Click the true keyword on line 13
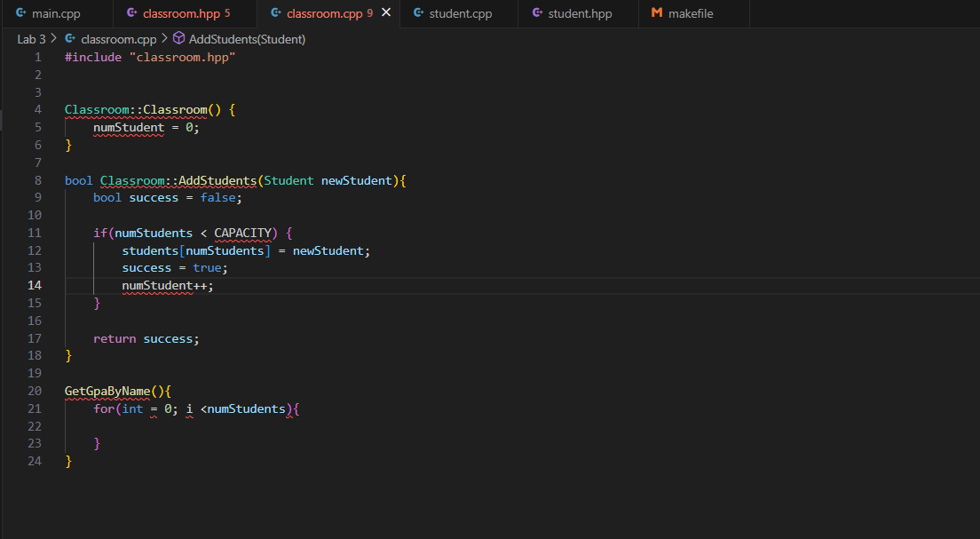 coord(207,267)
